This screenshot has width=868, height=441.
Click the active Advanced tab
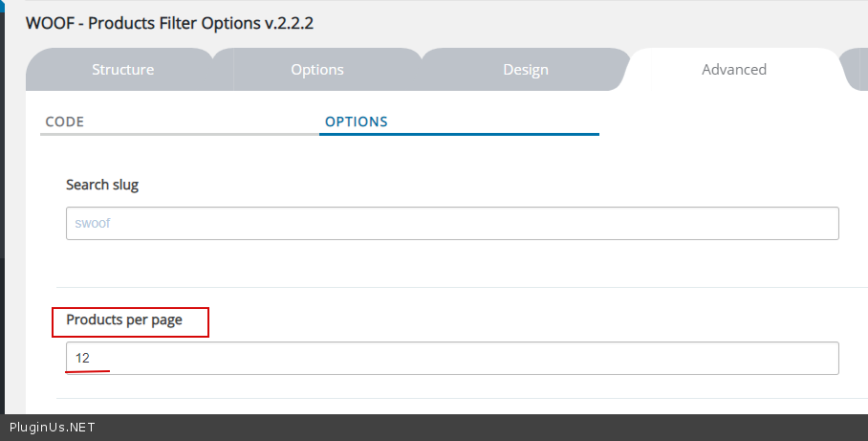pyautogui.click(x=733, y=70)
